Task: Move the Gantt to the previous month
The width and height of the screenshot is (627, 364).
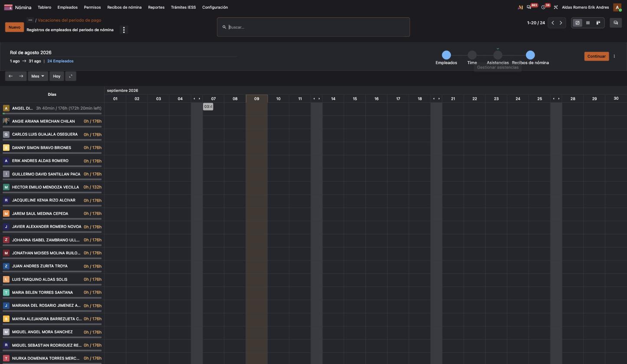Action: coord(10,76)
